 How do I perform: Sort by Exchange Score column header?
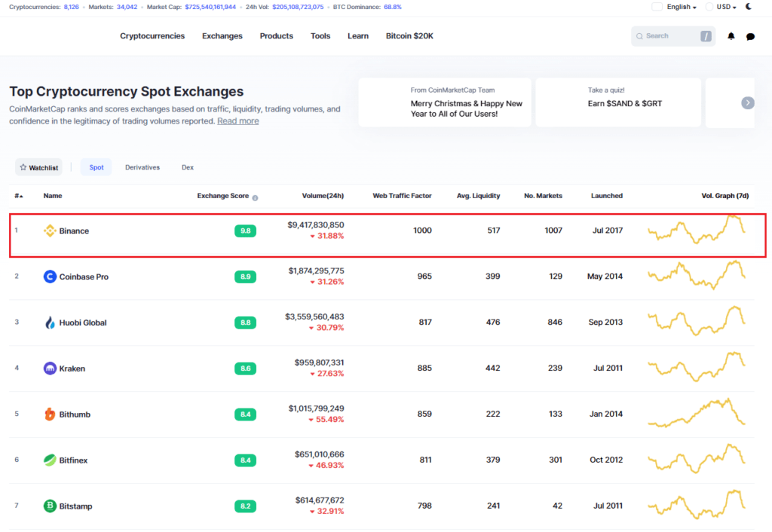(223, 196)
